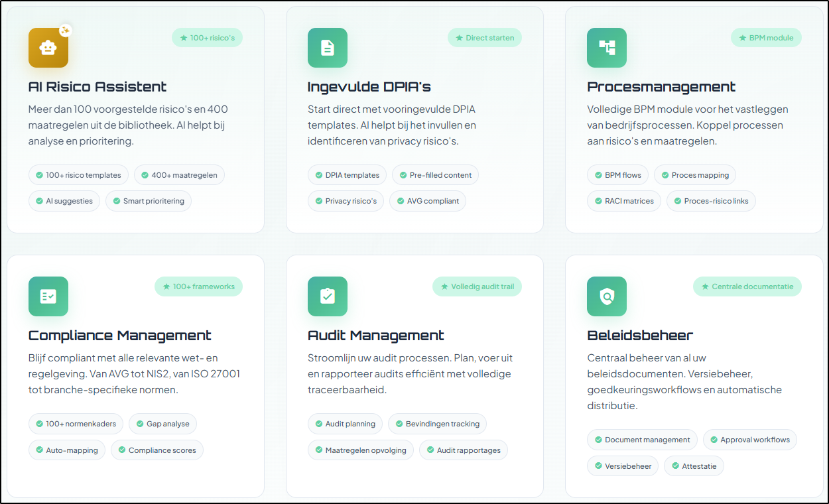Choose the Bevindingen tracking tag
This screenshot has width=829, height=504.
436,424
